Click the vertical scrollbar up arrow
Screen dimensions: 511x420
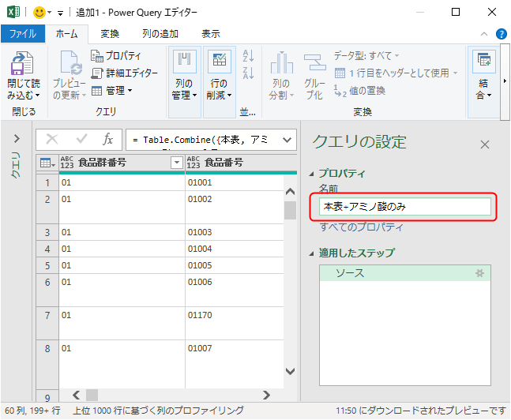[x=290, y=192]
